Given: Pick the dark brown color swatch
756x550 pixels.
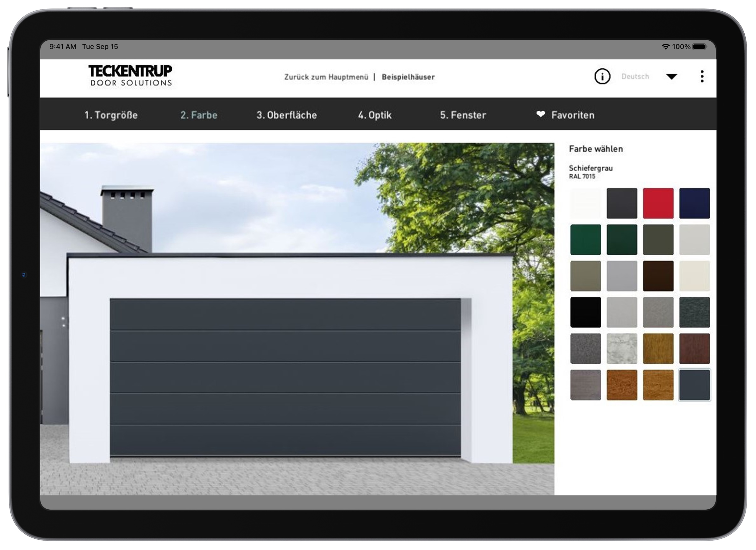Looking at the screenshot, I should [x=658, y=276].
